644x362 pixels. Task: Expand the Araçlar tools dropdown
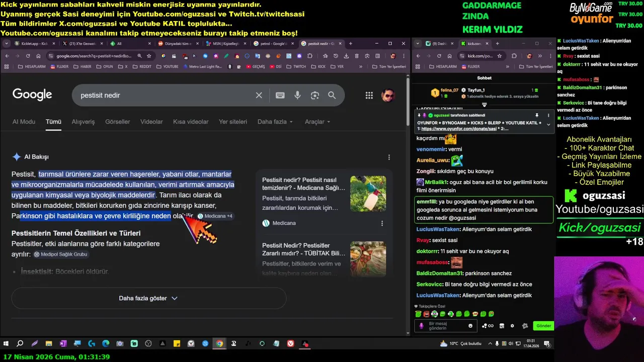(317, 122)
